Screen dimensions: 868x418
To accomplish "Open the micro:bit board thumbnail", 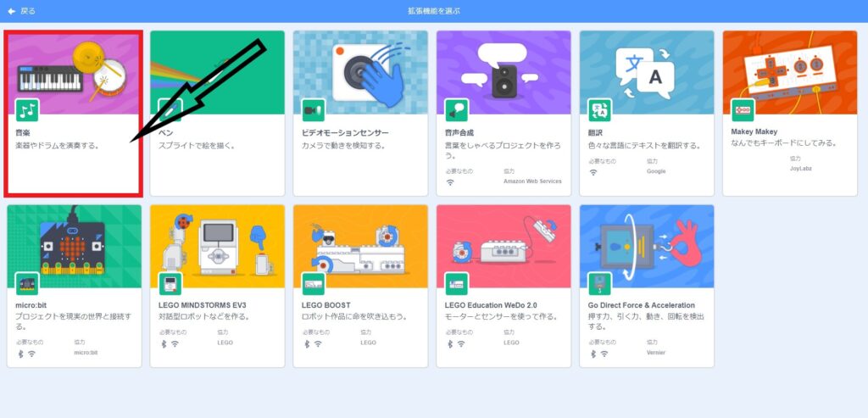I will (75, 247).
